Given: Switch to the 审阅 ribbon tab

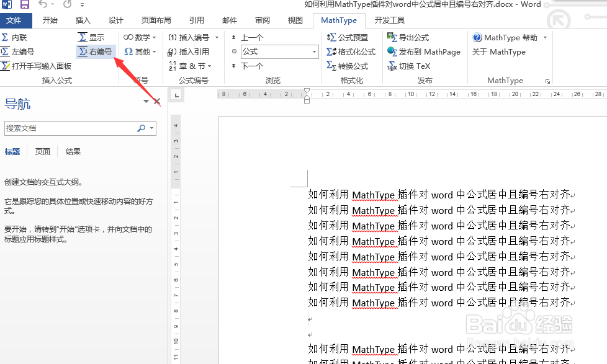Looking at the screenshot, I should tap(263, 20).
